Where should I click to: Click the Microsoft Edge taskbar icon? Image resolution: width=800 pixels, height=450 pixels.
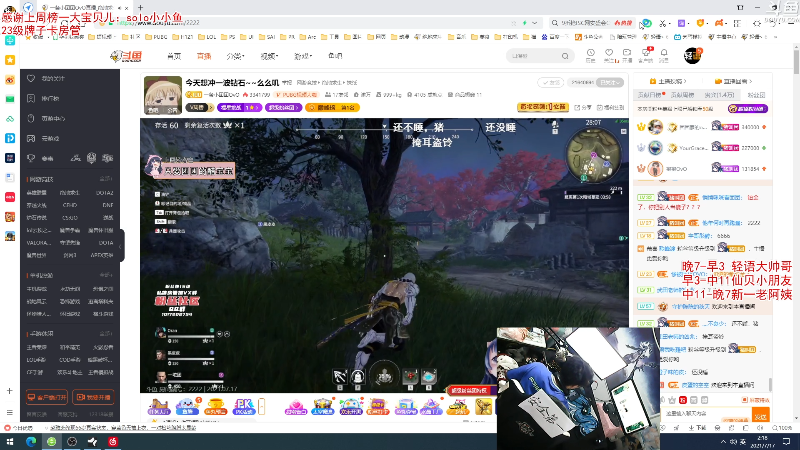31,441
